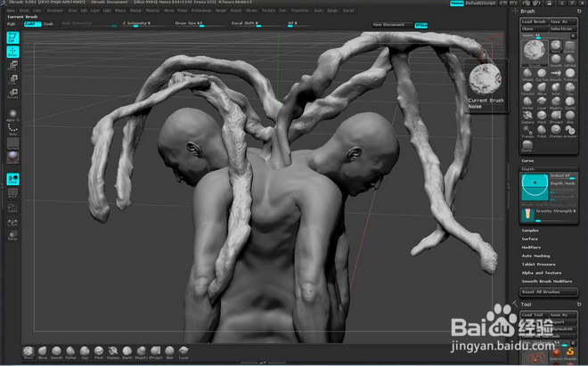Expand Smooth Brush Modifiers section
588x366 pixels.
click(x=547, y=281)
